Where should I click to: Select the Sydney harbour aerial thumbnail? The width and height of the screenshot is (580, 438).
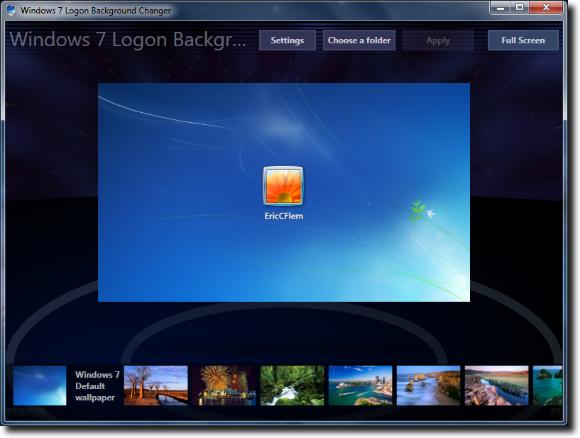coord(360,385)
